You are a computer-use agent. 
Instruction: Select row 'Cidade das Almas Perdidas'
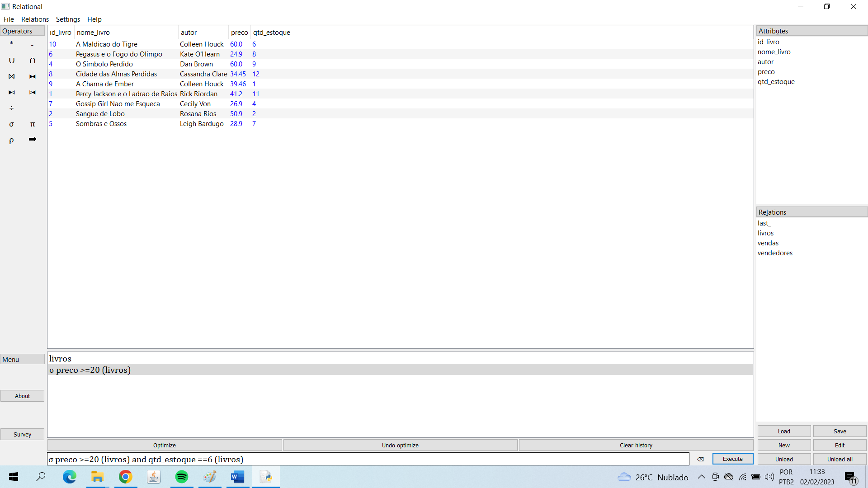point(400,74)
